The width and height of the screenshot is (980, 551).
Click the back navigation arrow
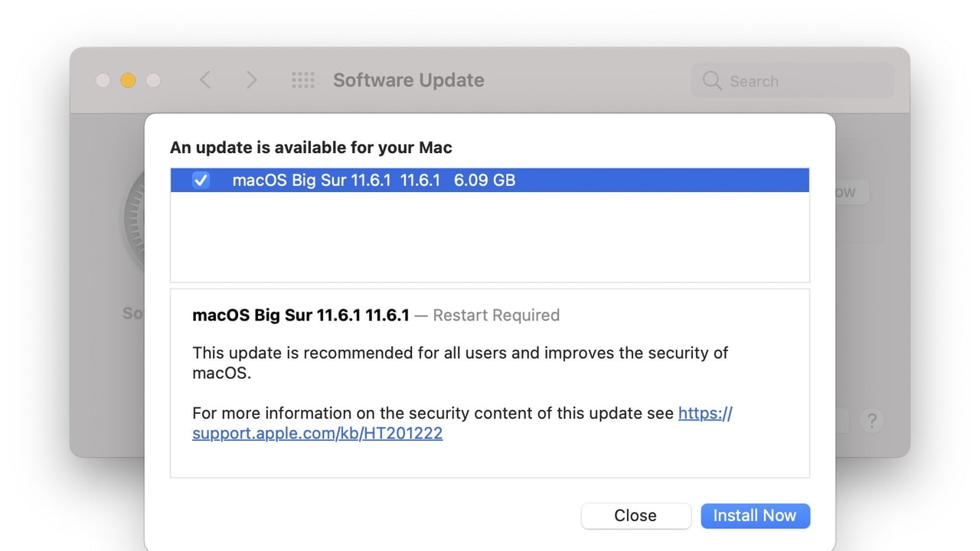(x=204, y=80)
